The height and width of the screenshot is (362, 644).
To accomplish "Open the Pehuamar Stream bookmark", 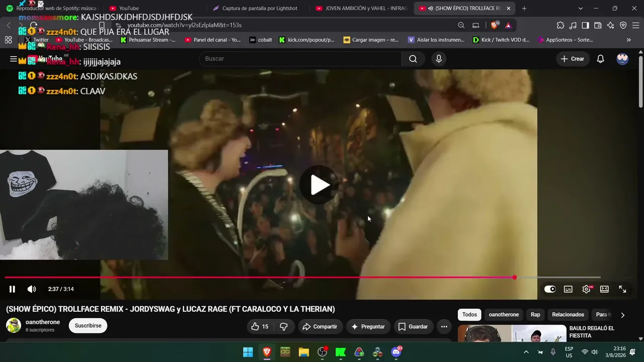I will (x=148, y=40).
